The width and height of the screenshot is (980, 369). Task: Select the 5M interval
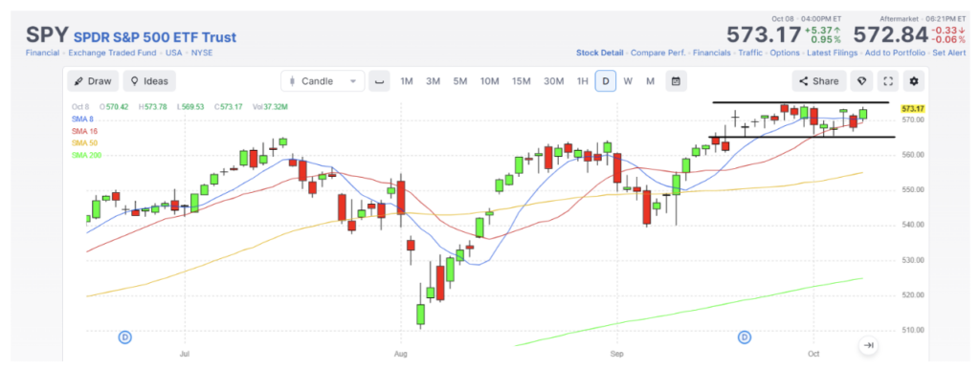[x=460, y=81]
